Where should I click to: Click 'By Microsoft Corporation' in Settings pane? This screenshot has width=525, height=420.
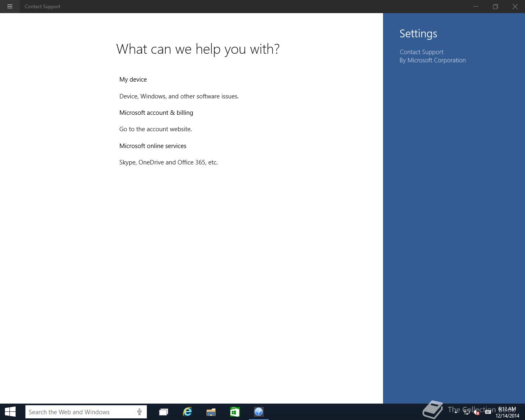(x=433, y=60)
